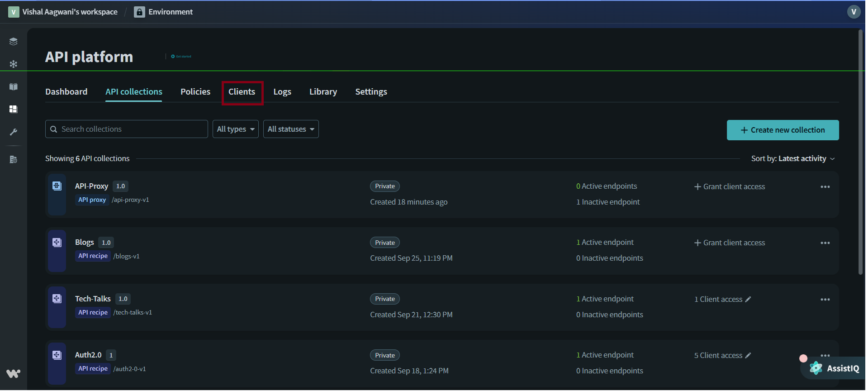This screenshot has height=391, width=868.
Task: Click the Environment lock icon
Action: pyautogui.click(x=139, y=12)
